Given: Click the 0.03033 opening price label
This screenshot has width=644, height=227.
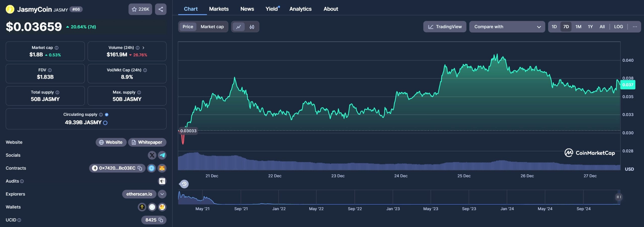Looking at the screenshot, I should 188,131.
